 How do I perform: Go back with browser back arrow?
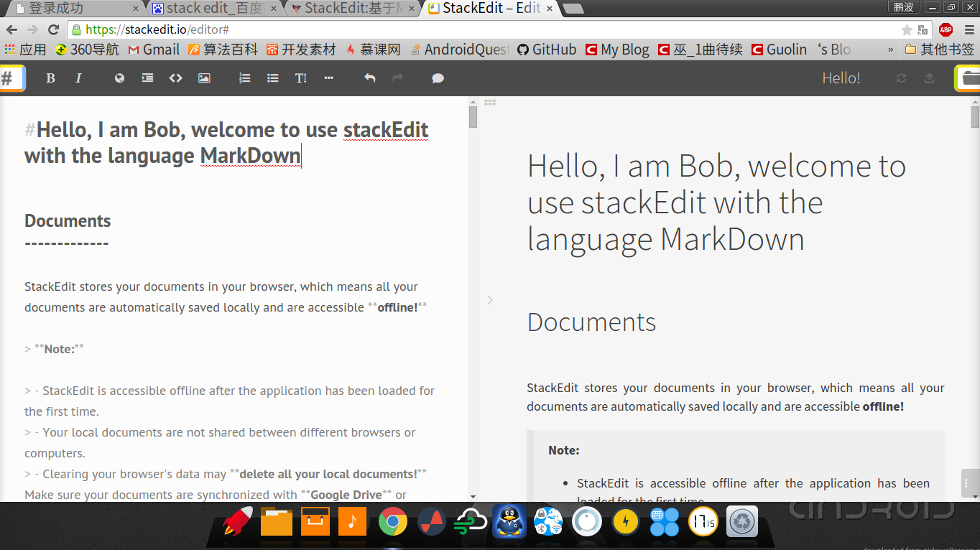click(x=12, y=29)
